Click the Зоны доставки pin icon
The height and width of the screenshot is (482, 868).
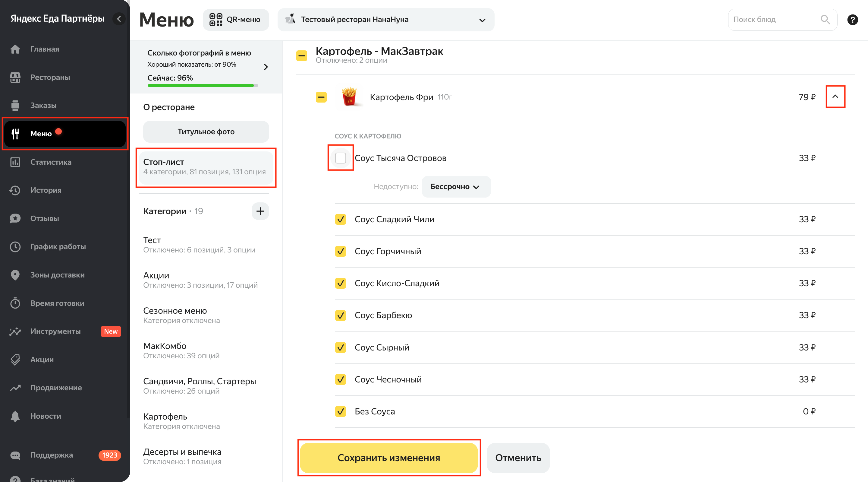coord(15,275)
